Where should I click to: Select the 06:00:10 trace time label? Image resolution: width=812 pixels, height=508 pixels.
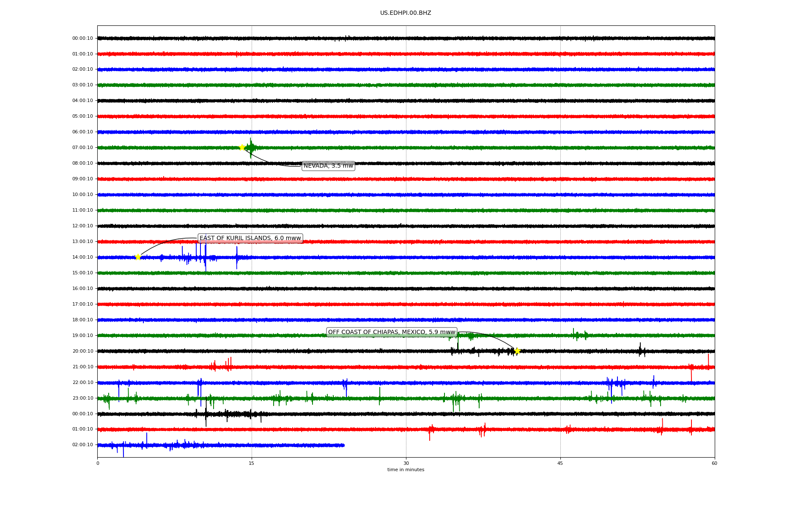click(82, 132)
